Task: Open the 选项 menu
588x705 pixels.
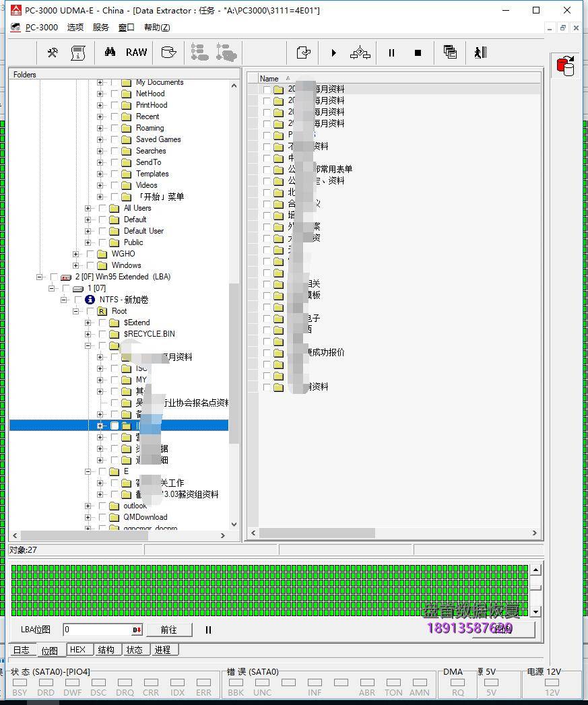Action: (x=75, y=28)
